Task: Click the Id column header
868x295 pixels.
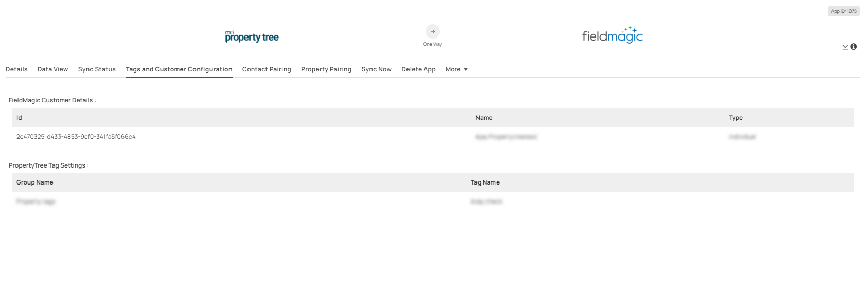Action: [x=19, y=118]
